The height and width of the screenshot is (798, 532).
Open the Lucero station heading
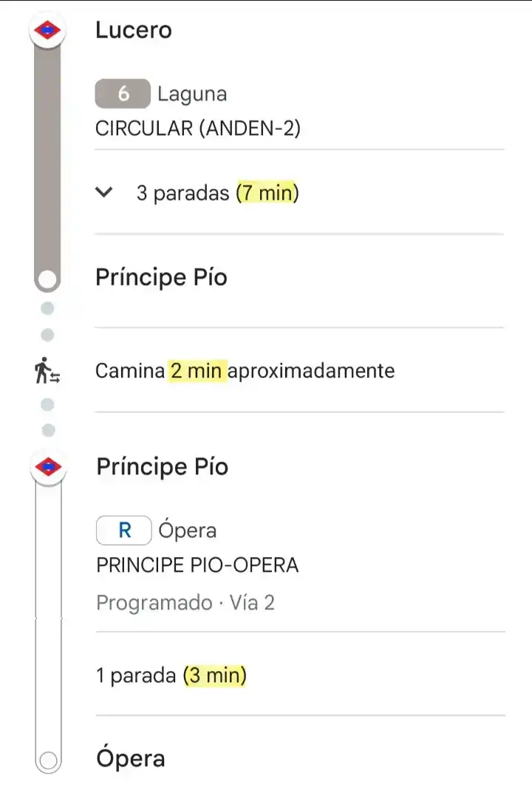pyautogui.click(x=134, y=30)
